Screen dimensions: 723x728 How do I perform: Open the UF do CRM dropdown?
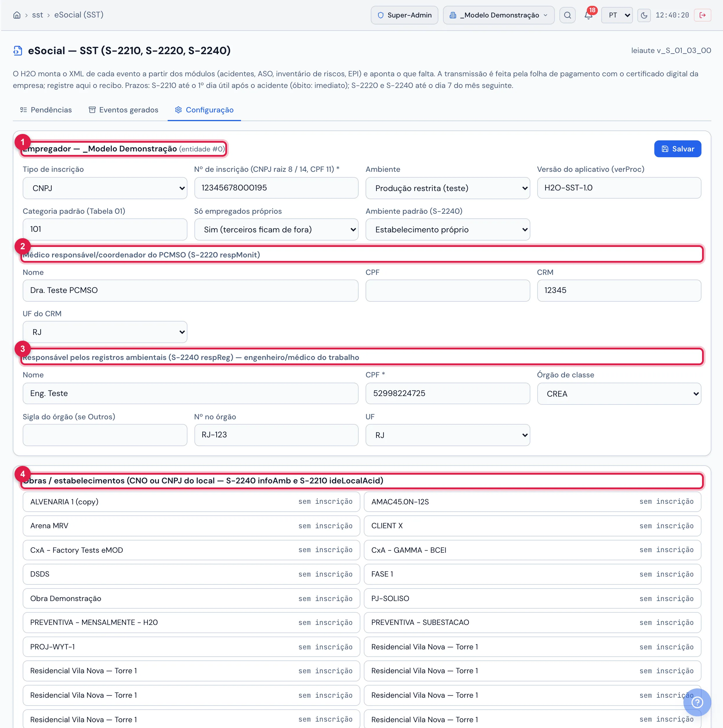pyautogui.click(x=105, y=332)
